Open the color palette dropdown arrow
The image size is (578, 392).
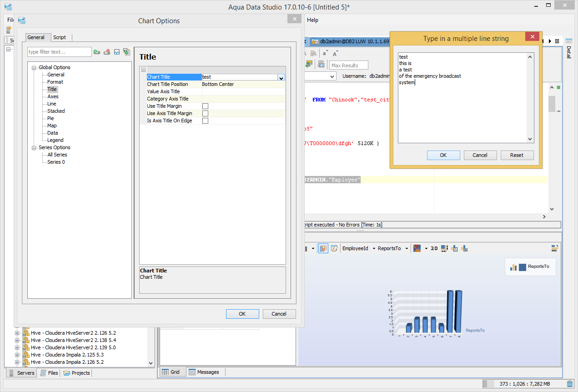426,249
